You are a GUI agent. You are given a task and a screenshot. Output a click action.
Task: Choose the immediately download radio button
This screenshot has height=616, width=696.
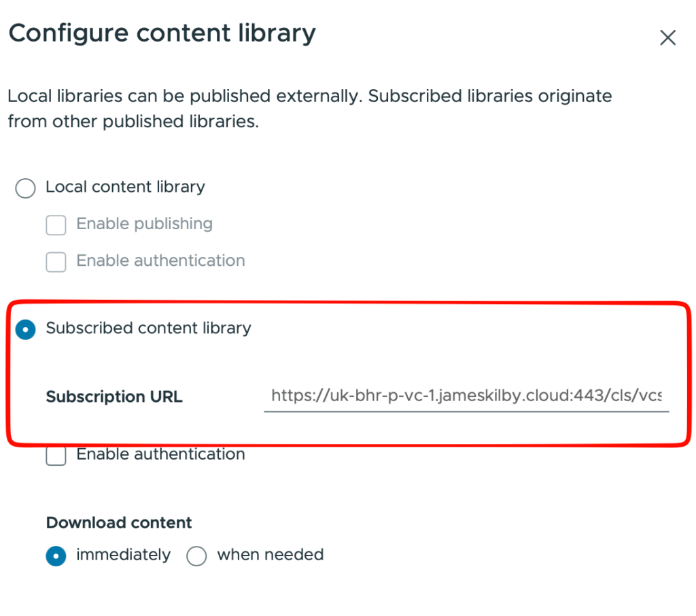[56, 556]
